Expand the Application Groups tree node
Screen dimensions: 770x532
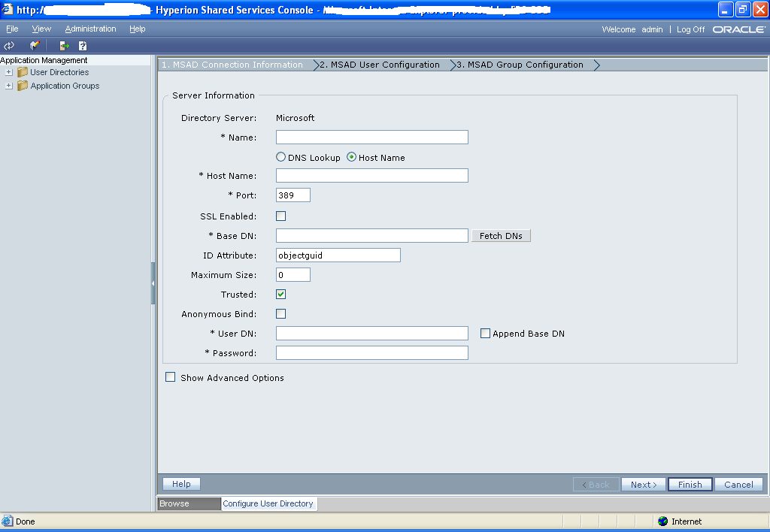[x=9, y=86]
